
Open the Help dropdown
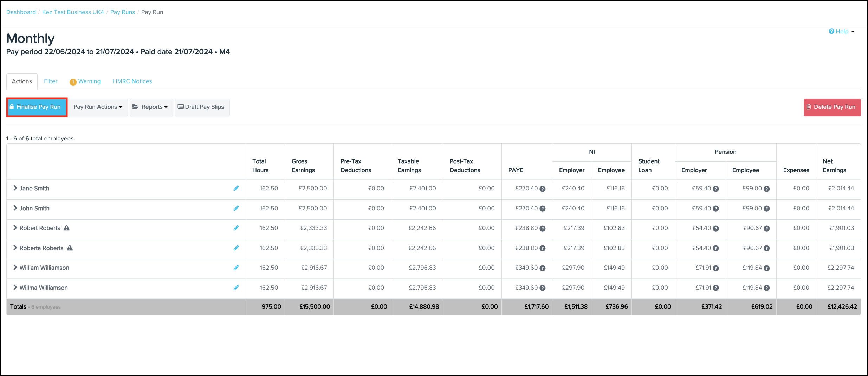click(x=842, y=32)
